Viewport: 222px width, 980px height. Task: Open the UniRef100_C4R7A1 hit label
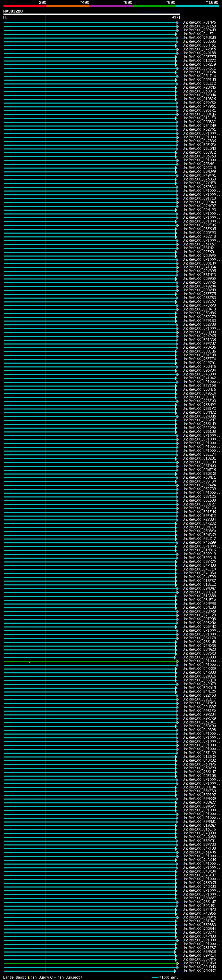coord(199,363)
